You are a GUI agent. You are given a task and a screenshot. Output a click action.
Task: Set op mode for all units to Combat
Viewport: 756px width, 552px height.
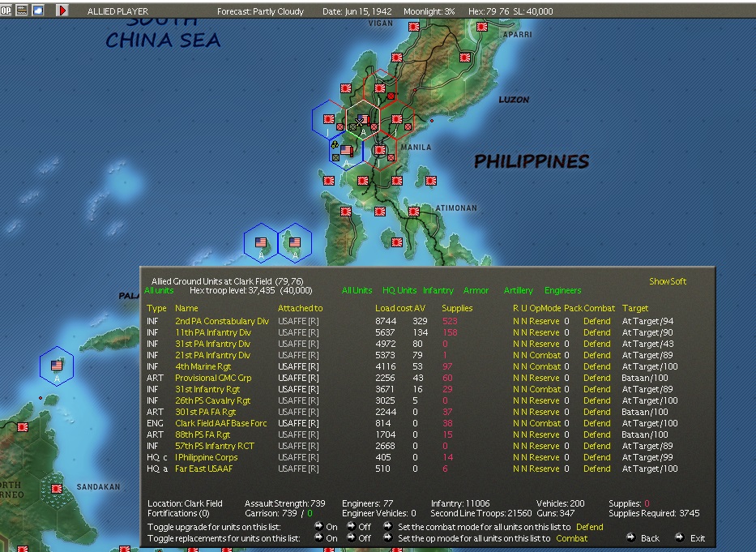click(x=572, y=538)
